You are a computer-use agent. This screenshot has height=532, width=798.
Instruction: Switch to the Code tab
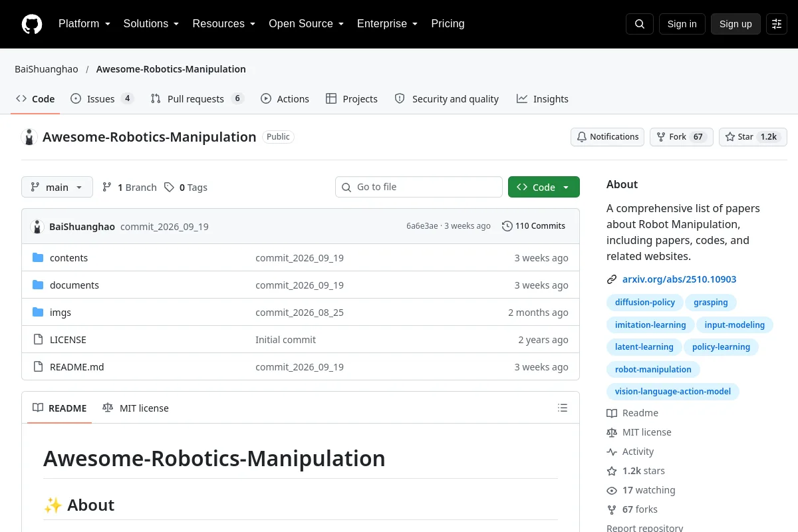pyautogui.click(x=35, y=99)
